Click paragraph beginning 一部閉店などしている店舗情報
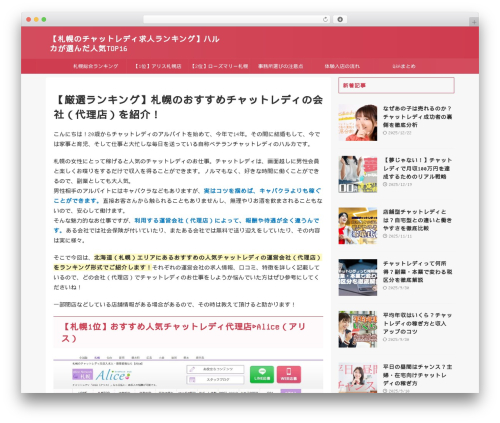The width and height of the screenshot is (500, 423). pos(174,305)
